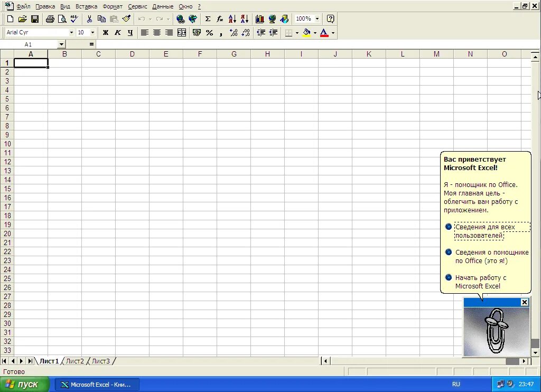The image size is (541, 392).
Task: Open the Формат menu
Action: (113, 6)
